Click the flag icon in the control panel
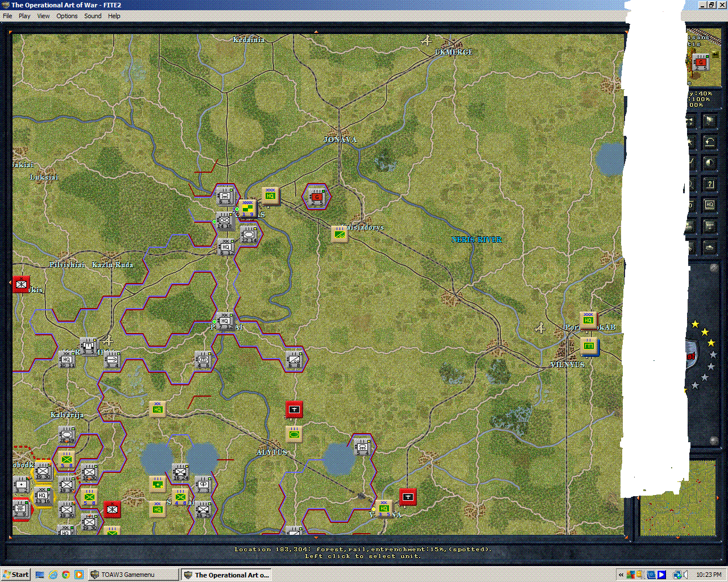The height and width of the screenshot is (582, 728). coord(709,121)
